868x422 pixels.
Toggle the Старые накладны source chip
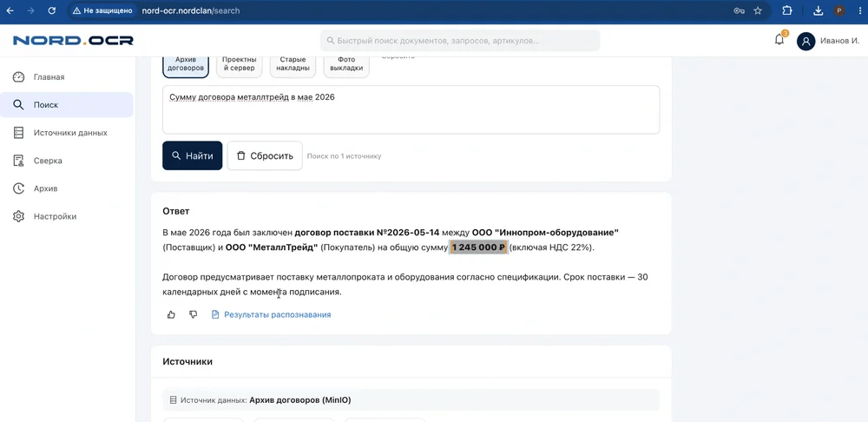tap(293, 65)
